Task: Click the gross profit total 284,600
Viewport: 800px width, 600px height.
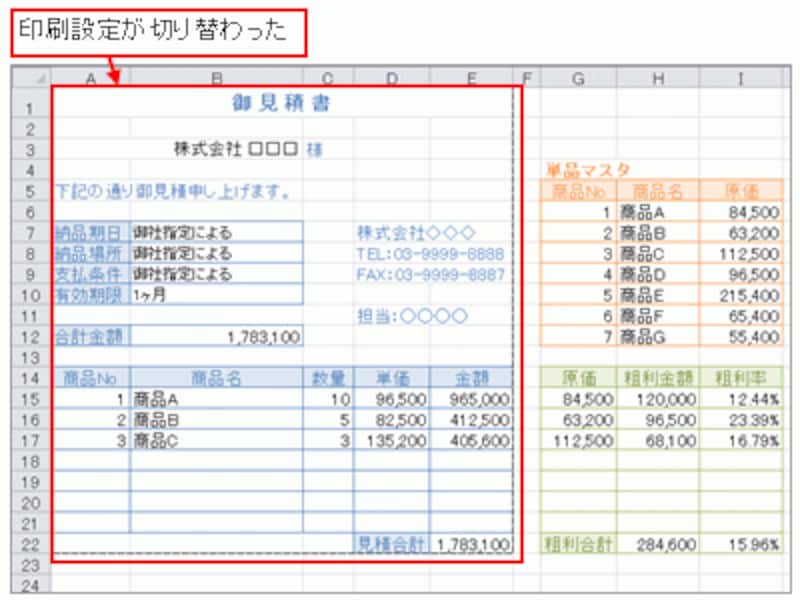Action: coord(658,544)
